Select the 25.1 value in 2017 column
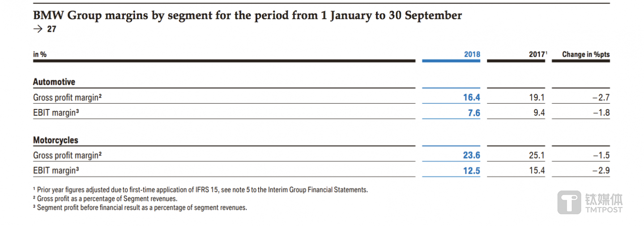 (x=537, y=155)
